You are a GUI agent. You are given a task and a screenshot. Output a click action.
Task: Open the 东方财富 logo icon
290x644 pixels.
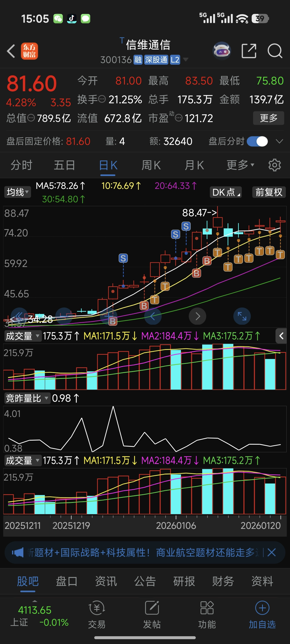[x=30, y=51]
